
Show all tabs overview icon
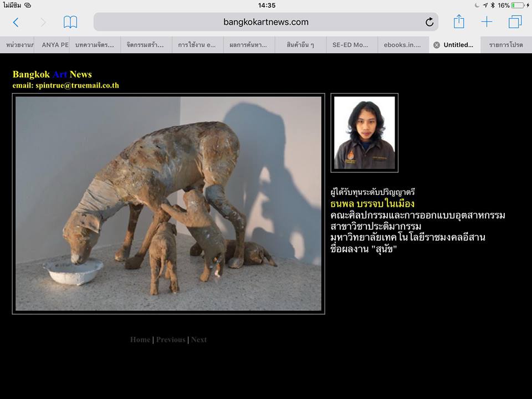[x=515, y=22]
